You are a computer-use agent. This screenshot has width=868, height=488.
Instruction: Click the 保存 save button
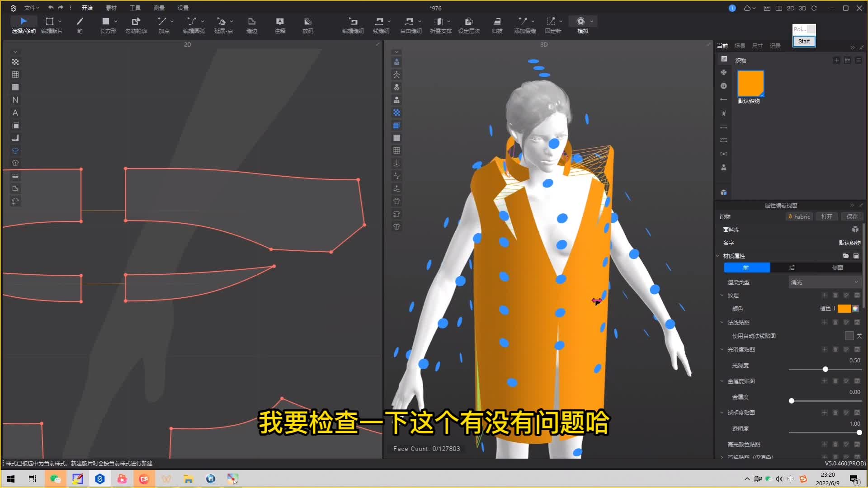pos(852,216)
